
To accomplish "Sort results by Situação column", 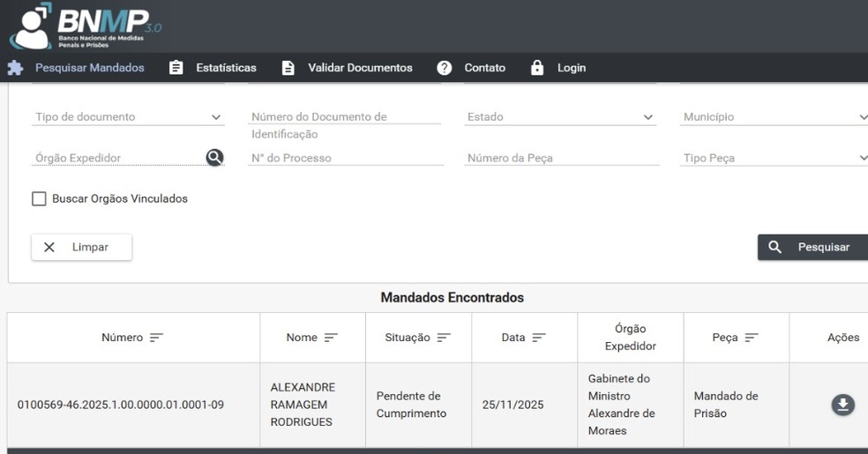I will tap(444, 338).
